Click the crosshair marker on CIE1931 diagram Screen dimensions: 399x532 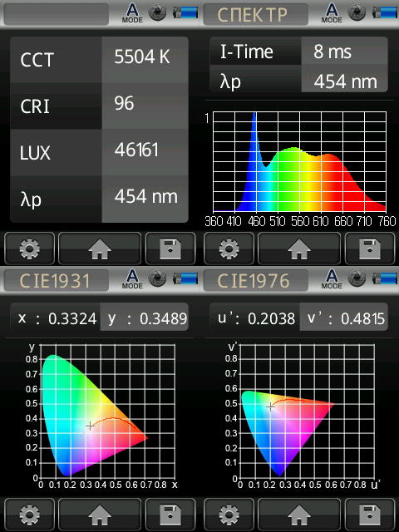90,426
